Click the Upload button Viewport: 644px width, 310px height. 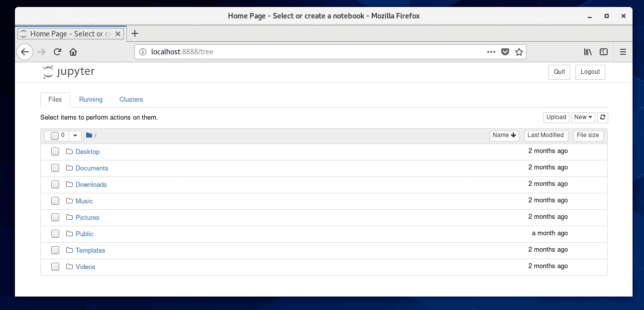[x=556, y=117]
